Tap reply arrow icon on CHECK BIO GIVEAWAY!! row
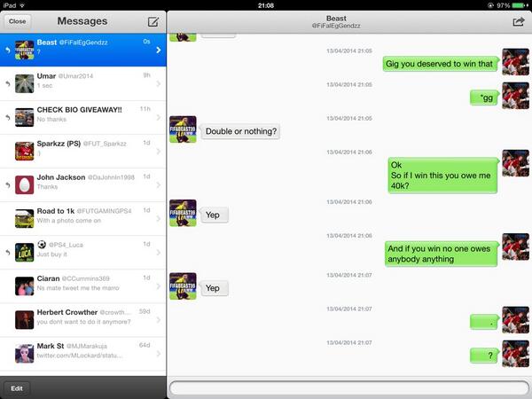The width and height of the screenshot is (532, 399). [7, 117]
